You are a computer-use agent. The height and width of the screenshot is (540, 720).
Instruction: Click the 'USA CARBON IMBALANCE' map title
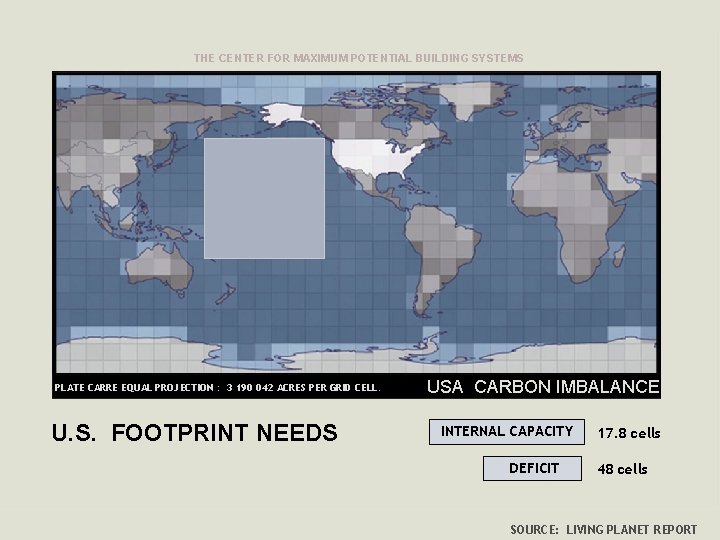(543, 387)
